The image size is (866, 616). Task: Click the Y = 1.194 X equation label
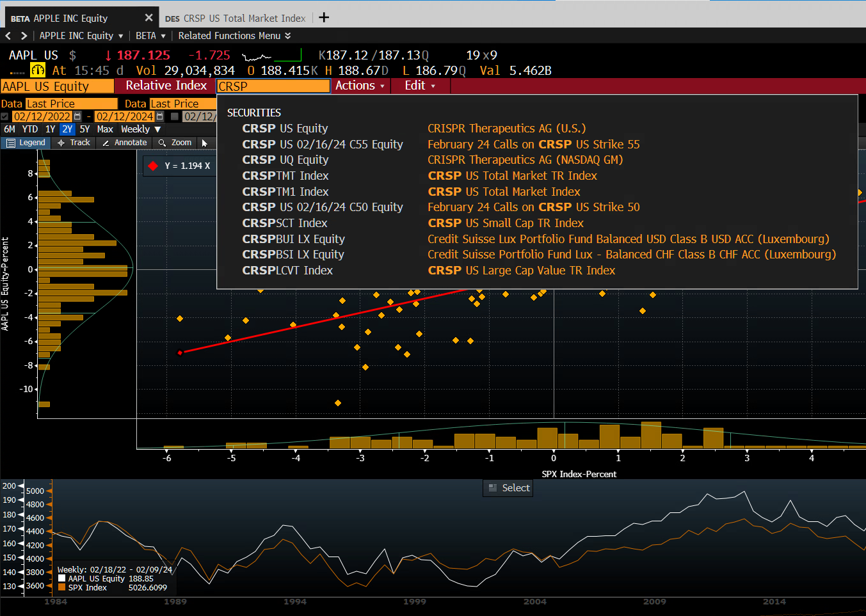(187, 166)
